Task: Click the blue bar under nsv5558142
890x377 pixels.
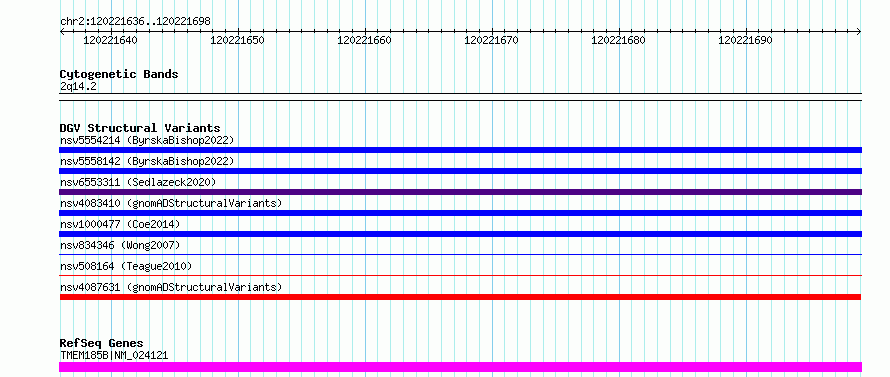Action: (460, 171)
